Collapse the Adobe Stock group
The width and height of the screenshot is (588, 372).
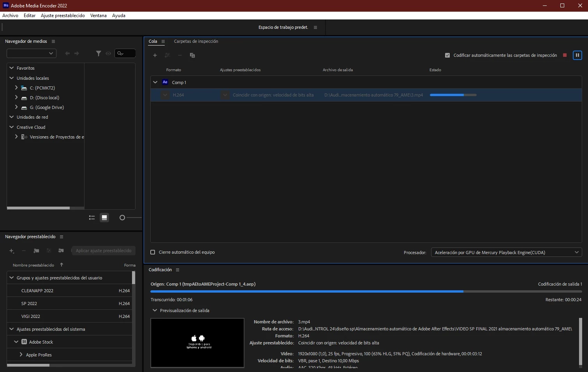[16, 342]
